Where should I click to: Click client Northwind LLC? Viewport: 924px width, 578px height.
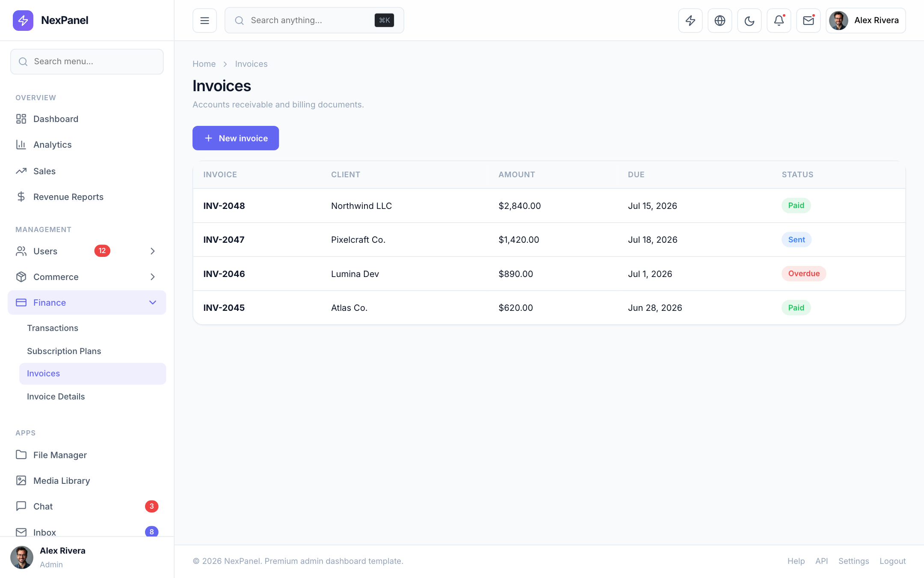pyautogui.click(x=361, y=206)
